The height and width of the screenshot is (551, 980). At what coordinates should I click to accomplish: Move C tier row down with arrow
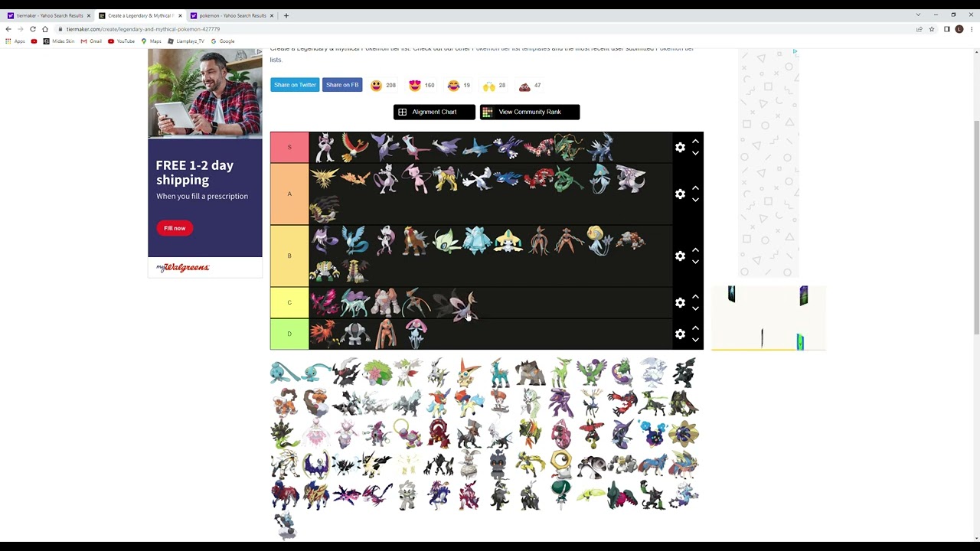[695, 308]
